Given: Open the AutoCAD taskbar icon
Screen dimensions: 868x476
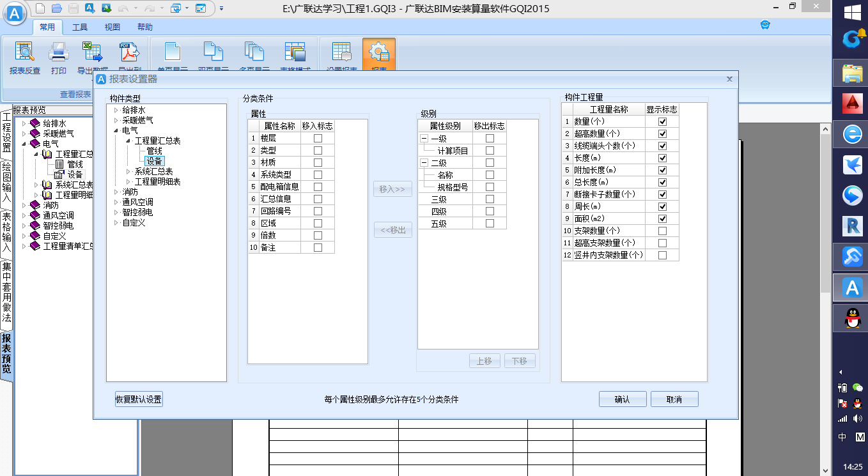Looking at the screenshot, I should 852,104.
